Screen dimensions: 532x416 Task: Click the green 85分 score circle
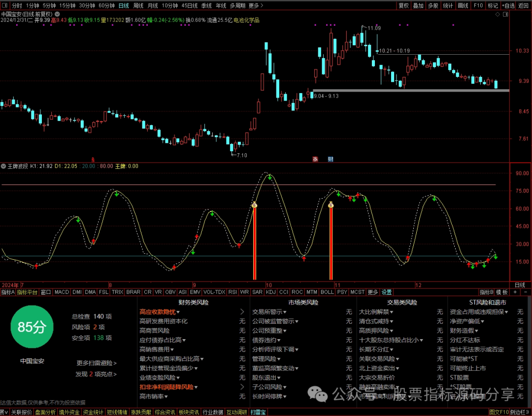[x=32, y=327]
